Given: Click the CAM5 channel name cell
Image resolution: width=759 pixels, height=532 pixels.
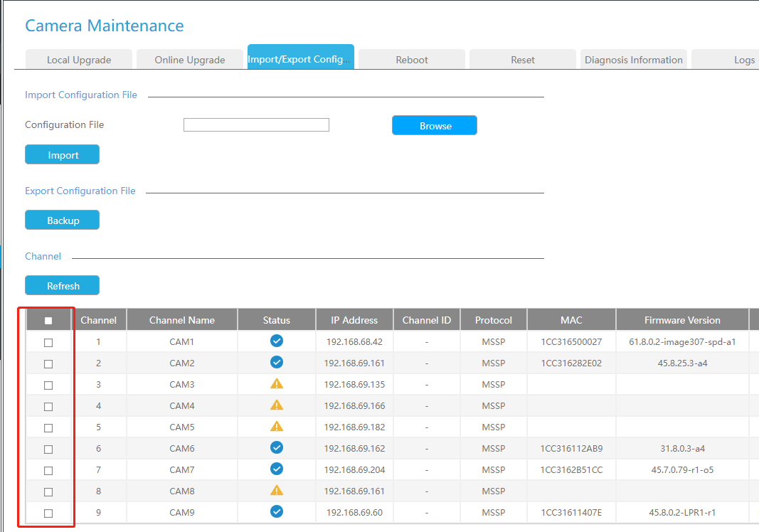Looking at the screenshot, I should pos(182,427).
